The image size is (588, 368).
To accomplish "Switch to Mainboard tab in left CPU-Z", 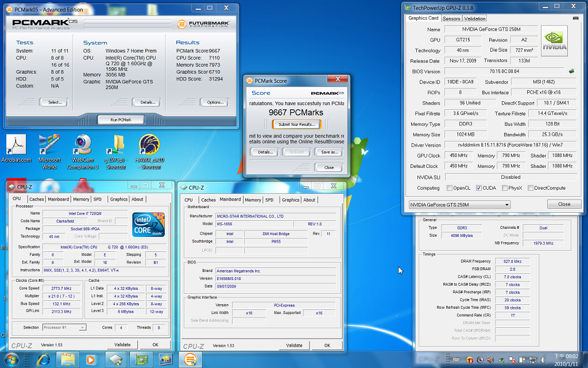I will tap(58, 200).
